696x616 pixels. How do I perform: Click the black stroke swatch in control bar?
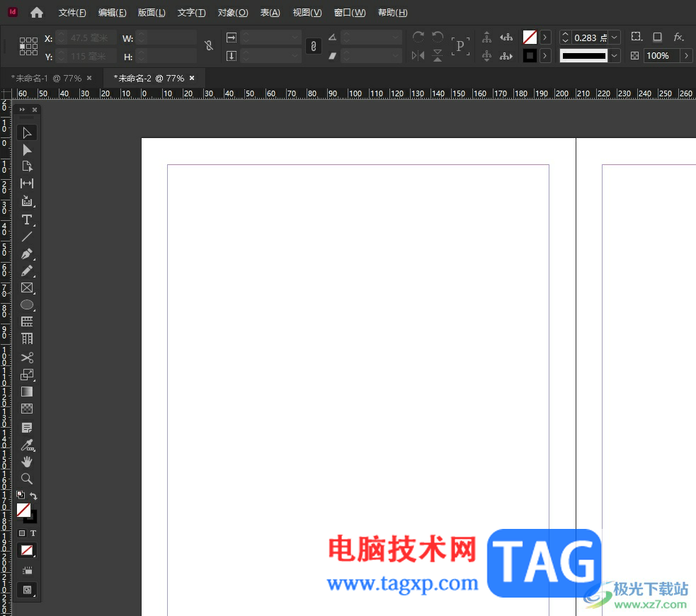530,55
